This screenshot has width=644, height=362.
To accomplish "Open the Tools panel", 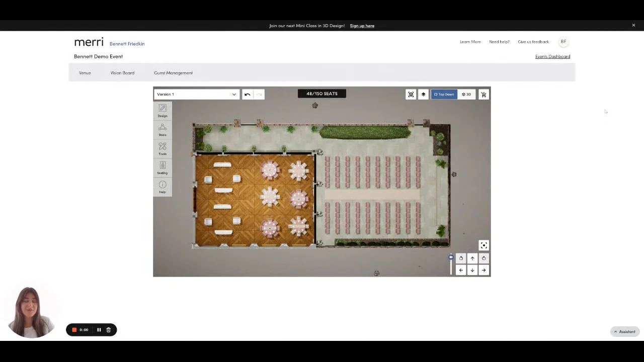I will 163,149.
